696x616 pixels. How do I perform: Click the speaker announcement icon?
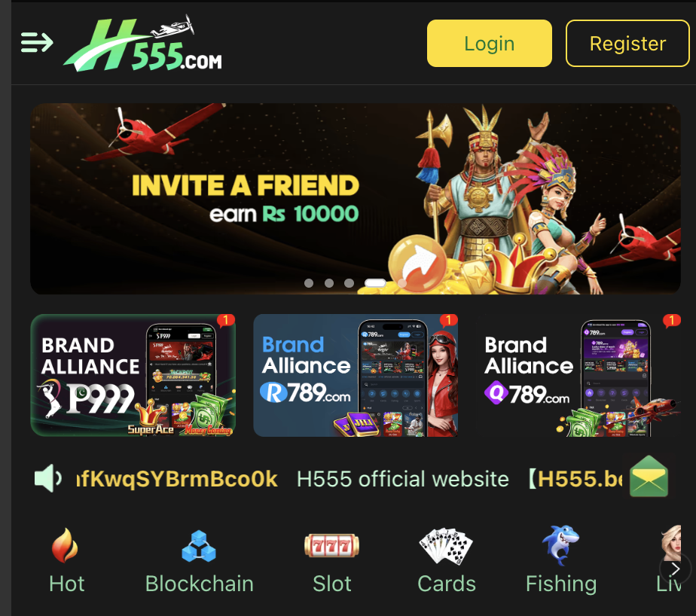(x=48, y=478)
